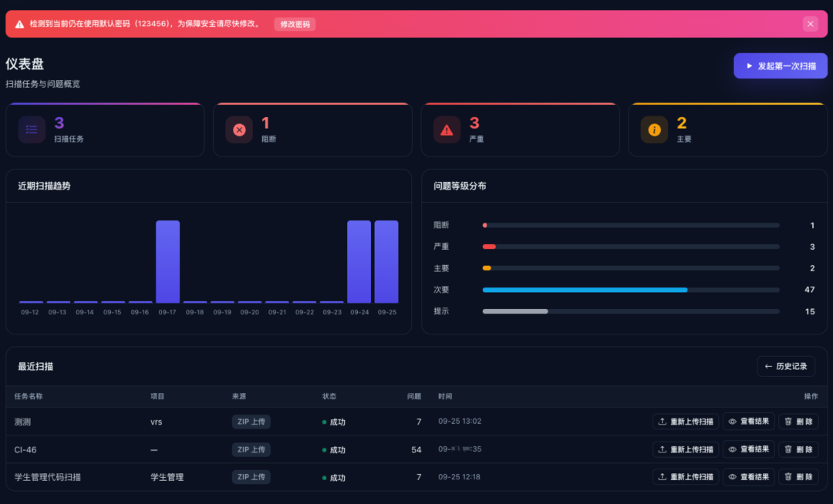Open the 阻断 summary card
Viewport: 833px width, 504px height.
point(312,130)
